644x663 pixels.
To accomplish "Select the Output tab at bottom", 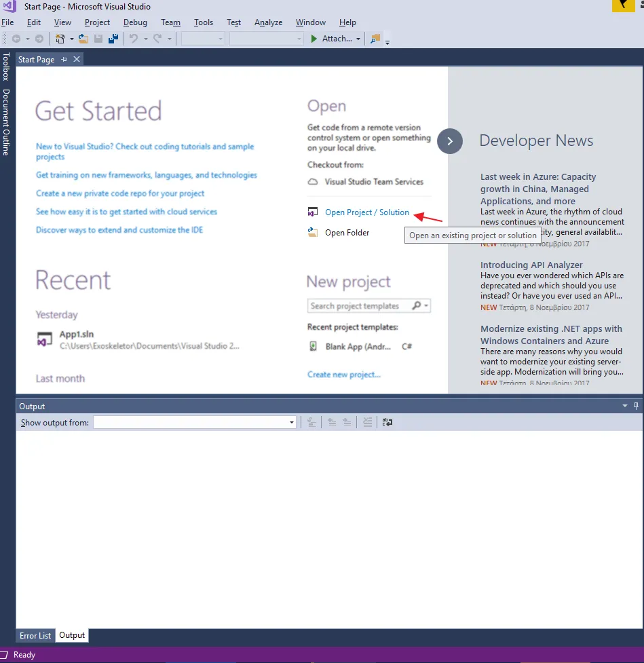I will (x=72, y=635).
